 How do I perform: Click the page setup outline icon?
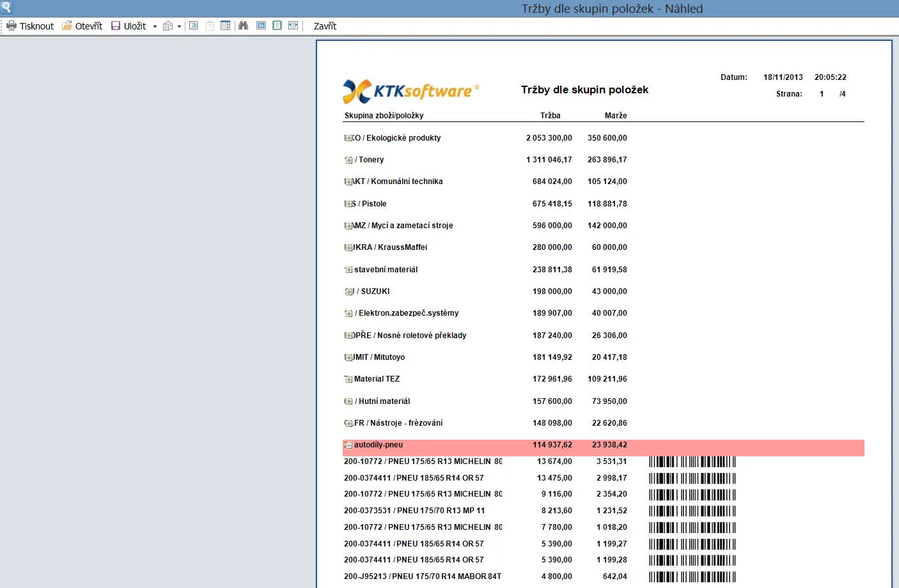193,26
